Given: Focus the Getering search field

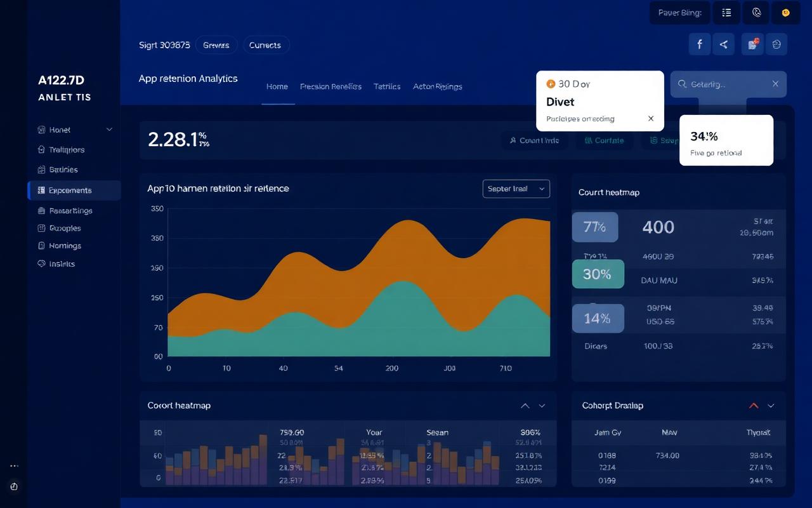Looking at the screenshot, I should point(728,84).
